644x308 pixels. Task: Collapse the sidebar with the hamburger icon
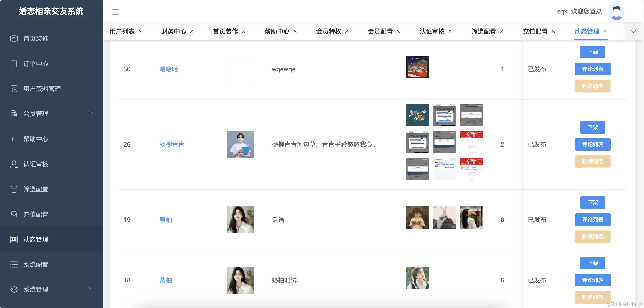(116, 12)
